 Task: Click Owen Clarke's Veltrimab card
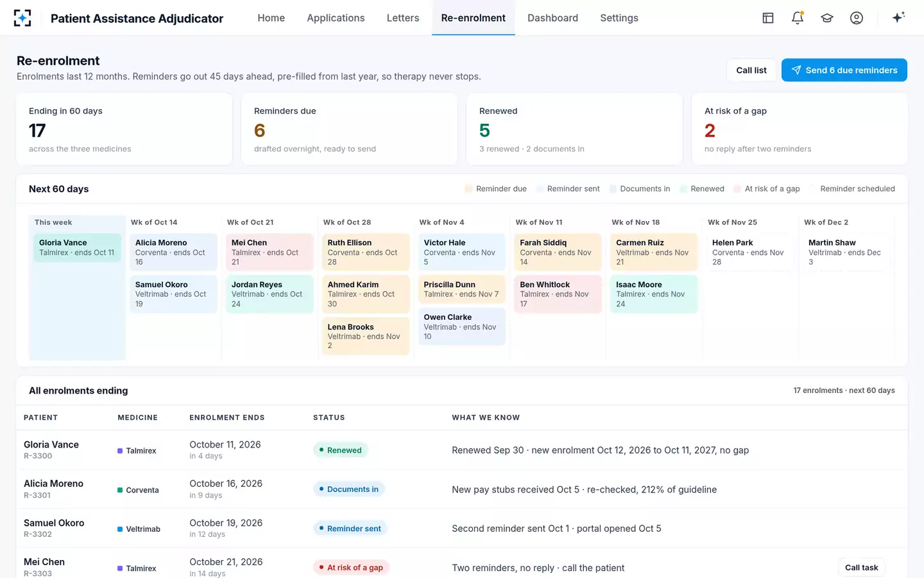coord(462,327)
